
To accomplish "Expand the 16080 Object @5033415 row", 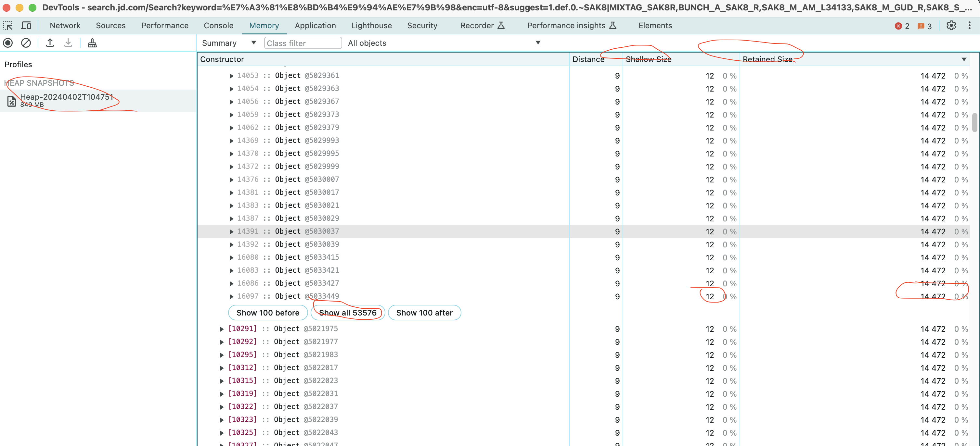I will pos(231,258).
